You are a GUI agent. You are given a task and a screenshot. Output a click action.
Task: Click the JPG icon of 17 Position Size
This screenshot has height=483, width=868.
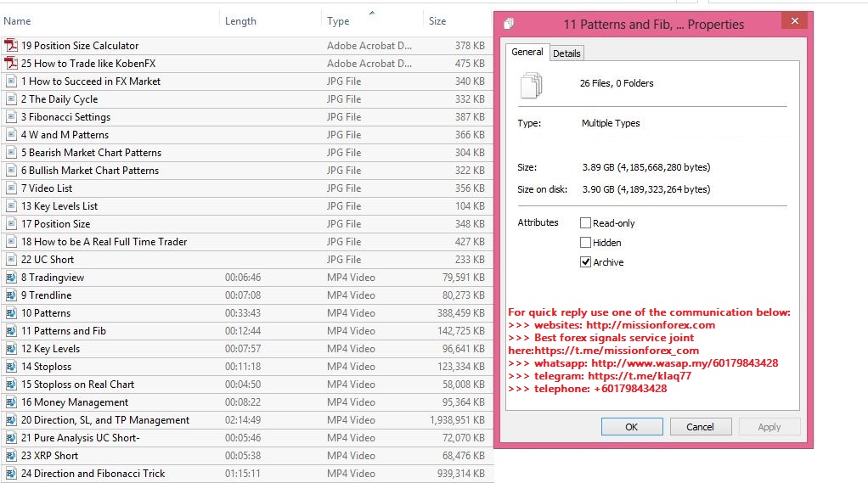(x=11, y=224)
